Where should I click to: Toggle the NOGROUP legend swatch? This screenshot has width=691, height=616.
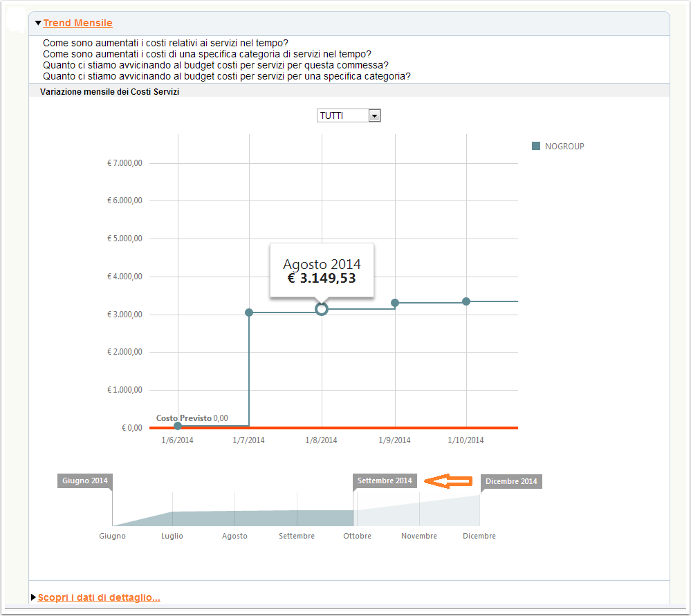(536, 146)
